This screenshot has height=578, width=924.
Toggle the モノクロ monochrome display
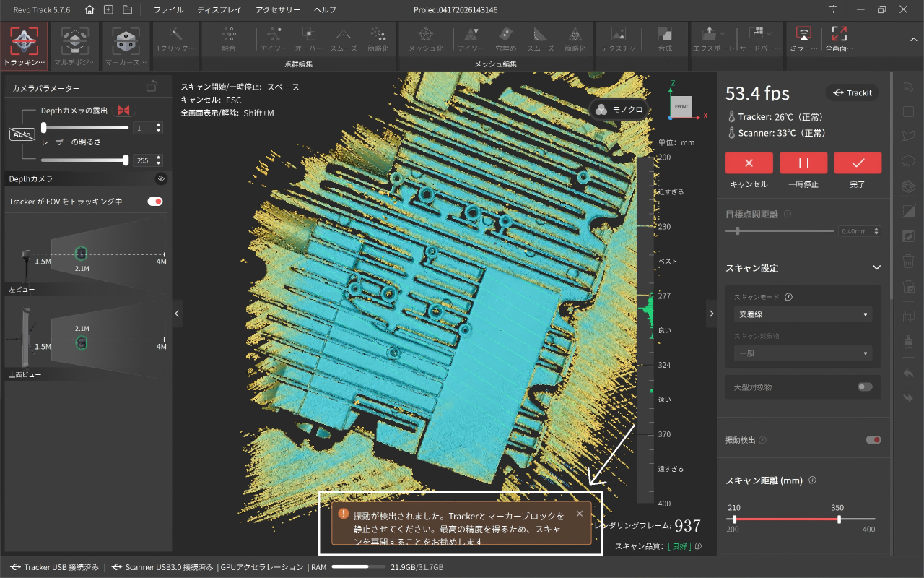click(619, 110)
